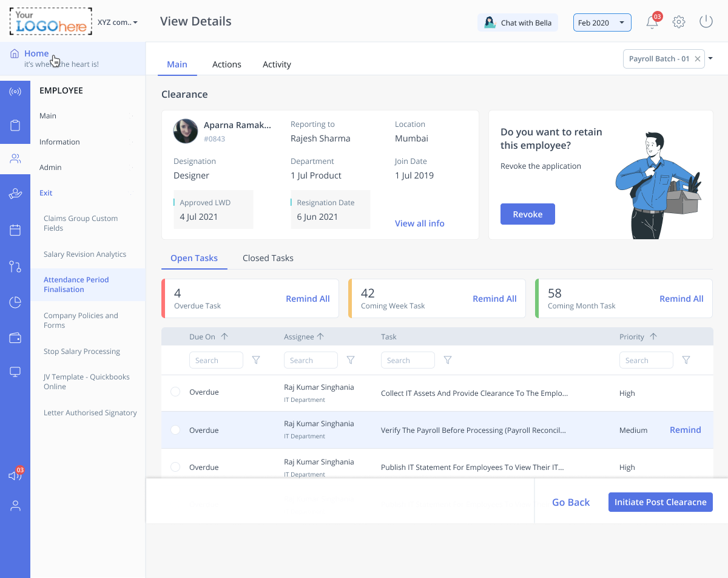This screenshot has height=578, width=728.
Task: Remove the Payroll Batch - 01 tag
Action: pos(698,59)
